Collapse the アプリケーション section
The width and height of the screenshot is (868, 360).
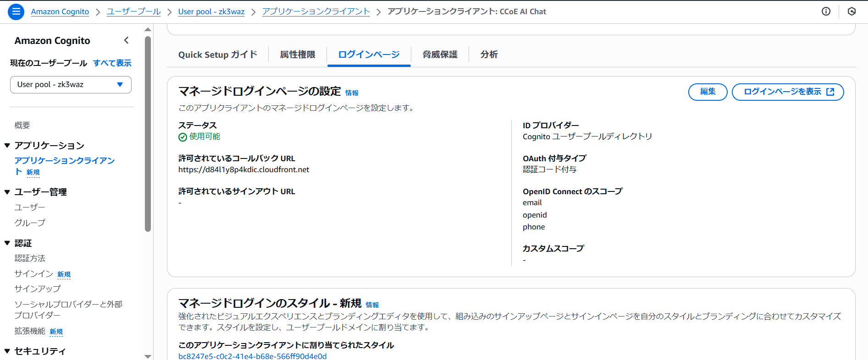pyautogui.click(x=7, y=146)
